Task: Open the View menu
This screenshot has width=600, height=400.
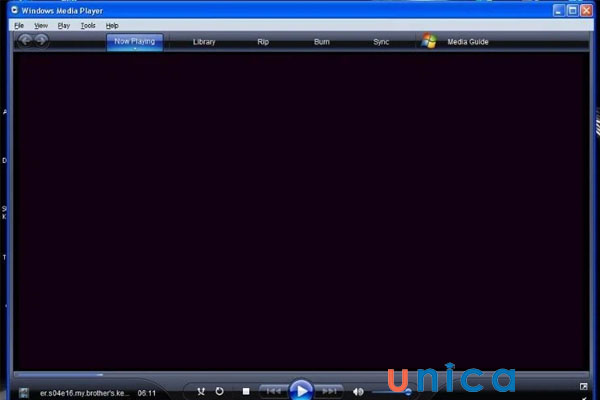Action: pos(41,26)
